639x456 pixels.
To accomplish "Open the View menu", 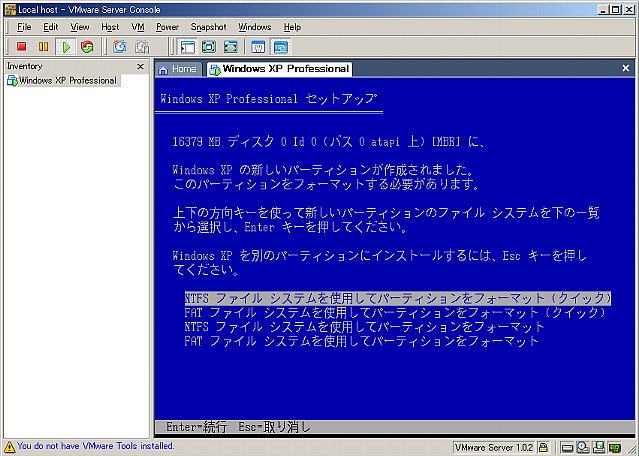I will [x=79, y=27].
